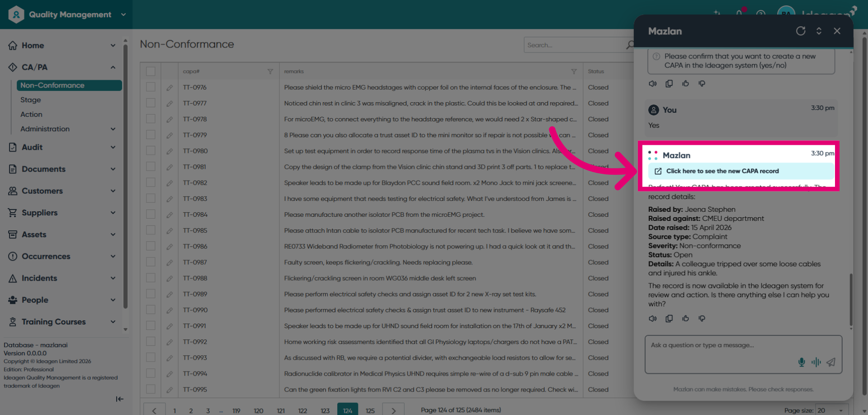Open the Page size dropdown
Image resolution: width=868 pixels, height=415 pixels.
(x=832, y=410)
